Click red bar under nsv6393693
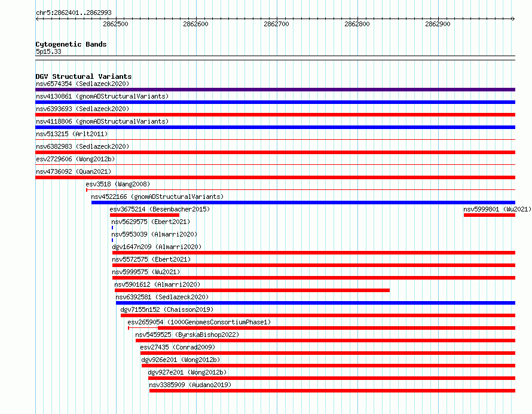Image resolution: width=532 pixels, height=414 pixels. [x=275, y=115]
